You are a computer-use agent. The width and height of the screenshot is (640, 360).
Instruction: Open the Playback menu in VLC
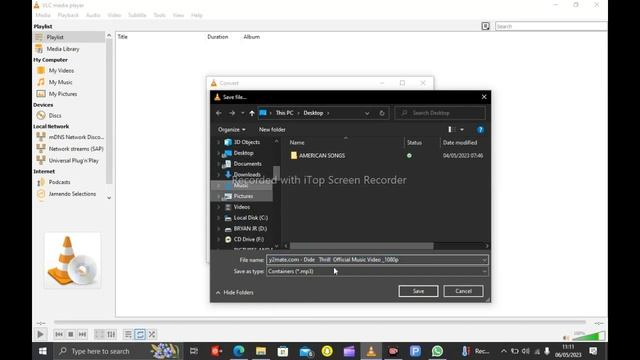click(68, 15)
